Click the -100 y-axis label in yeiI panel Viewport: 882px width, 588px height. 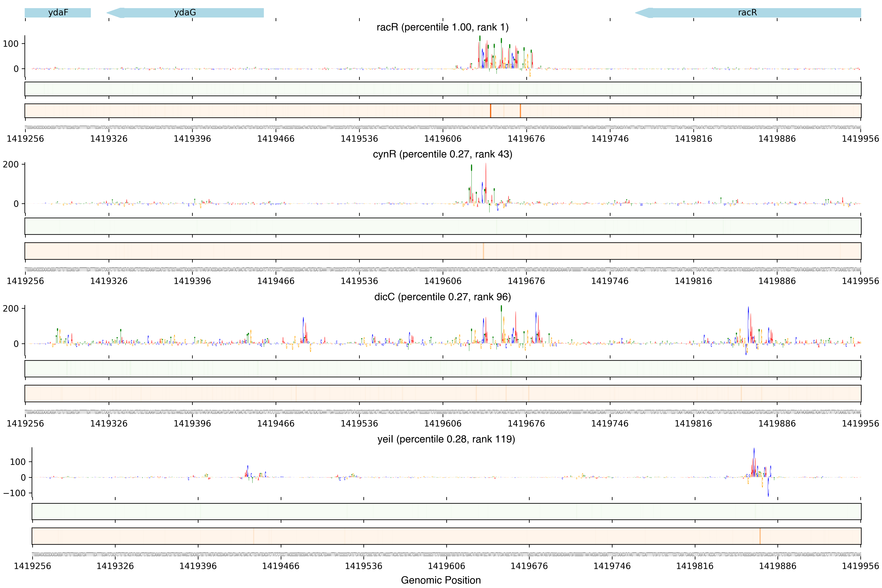pos(15,493)
